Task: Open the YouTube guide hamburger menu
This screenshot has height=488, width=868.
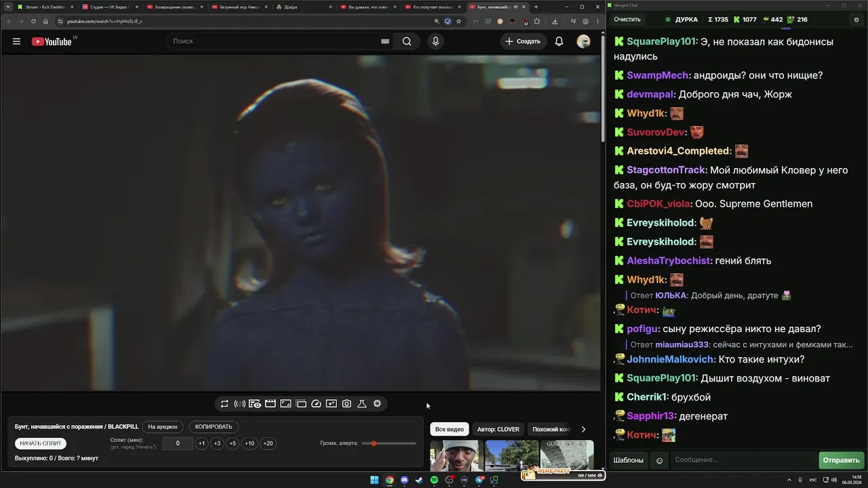Action: [16, 41]
